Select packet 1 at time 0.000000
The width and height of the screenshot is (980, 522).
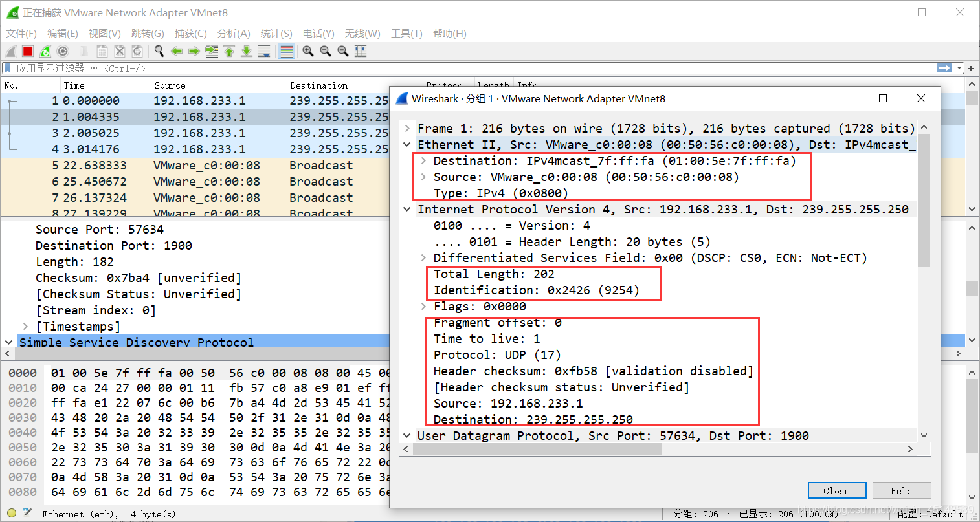coord(195,101)
